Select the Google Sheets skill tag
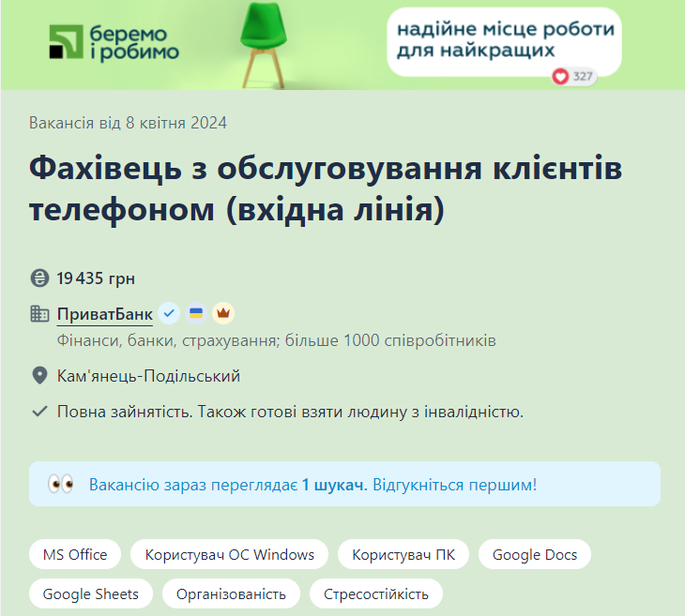Viewport: 685px width, 616px height. [x=91, y=593]
